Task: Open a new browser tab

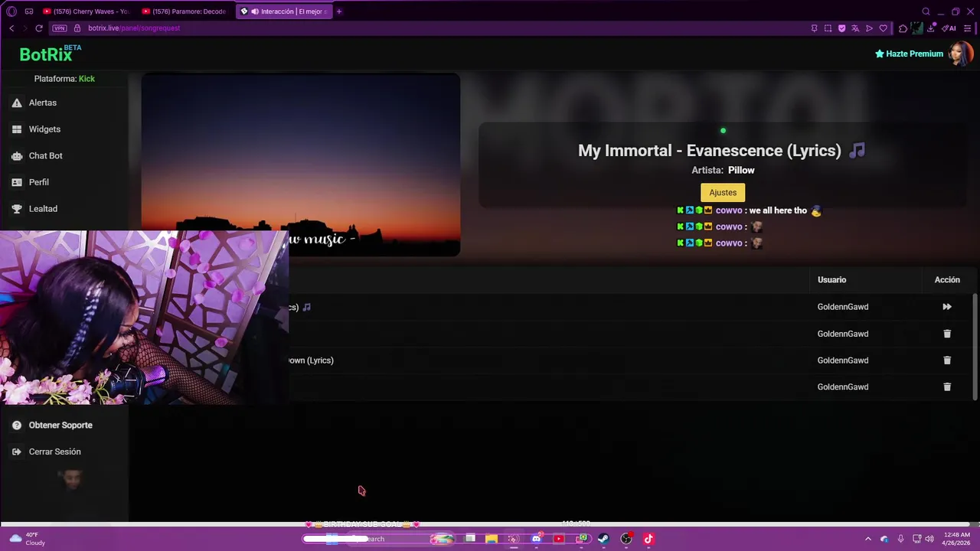Action: tap(339, 11)
